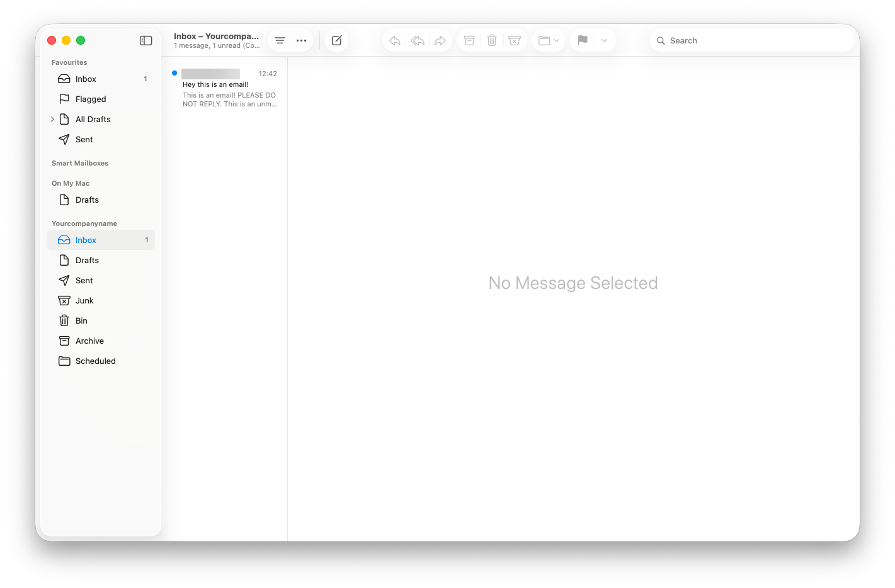Open the "Hey this is an email!" message

228,89
